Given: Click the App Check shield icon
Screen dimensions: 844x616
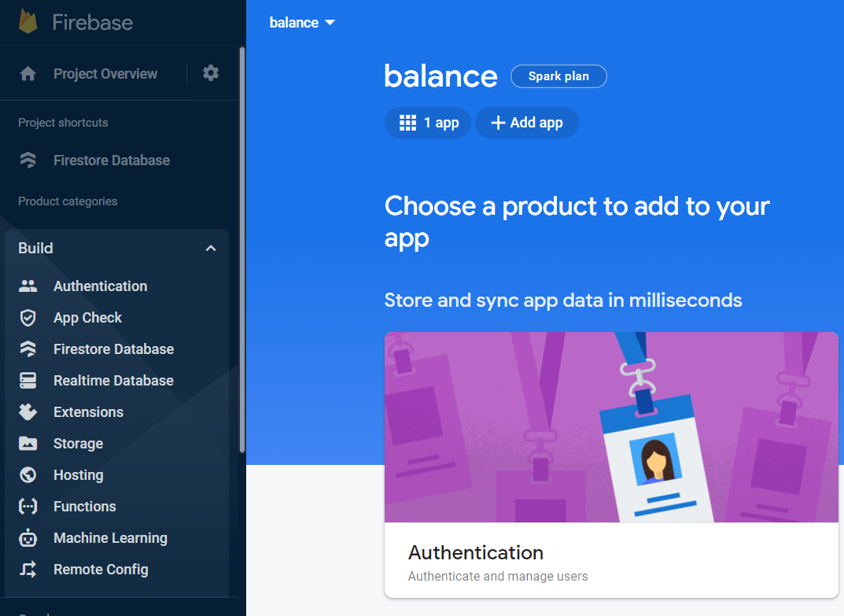Looking at the screenshot, I should pyautogui.click(x=28, y=318).
